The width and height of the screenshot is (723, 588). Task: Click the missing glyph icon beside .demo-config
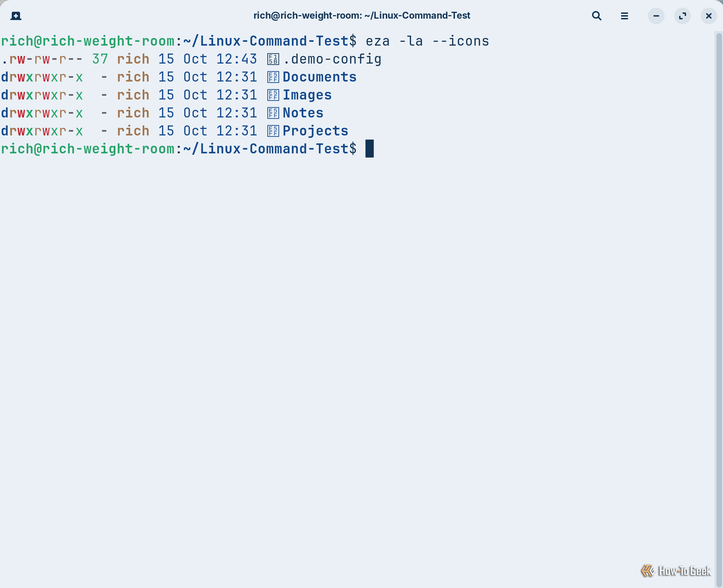click(x=273, y=59)
